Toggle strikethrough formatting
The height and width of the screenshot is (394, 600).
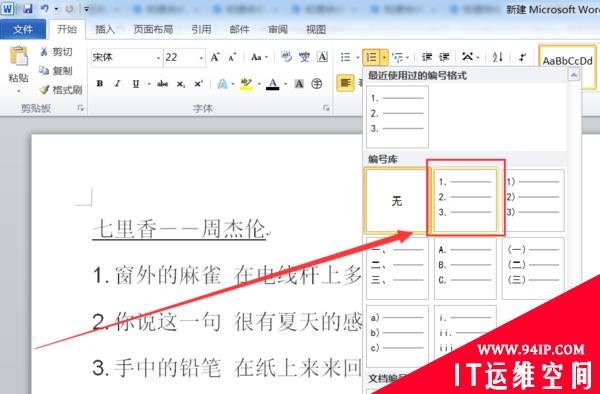coord(163,83)
